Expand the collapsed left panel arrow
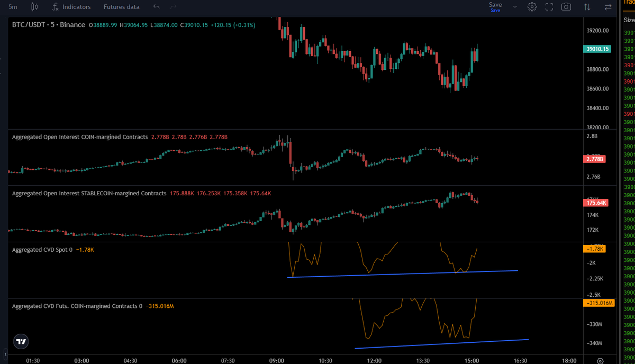Screen dimensions: 635x364 coord(5,353)
